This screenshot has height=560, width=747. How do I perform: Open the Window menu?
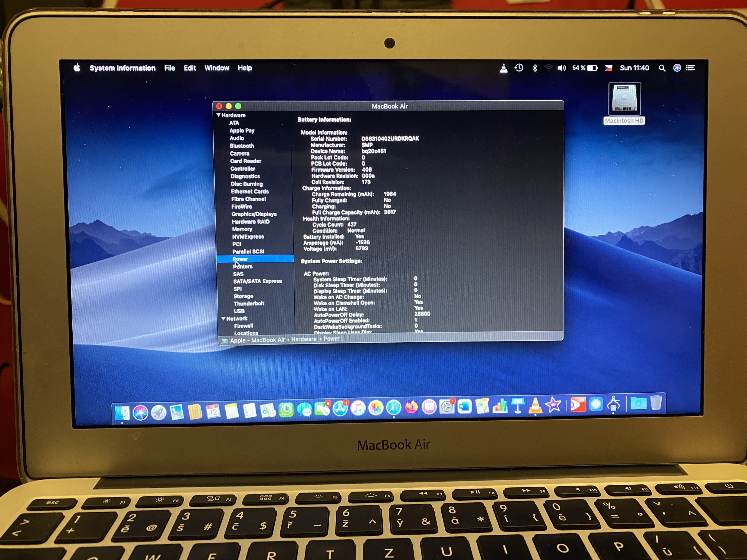pos(216,68)
